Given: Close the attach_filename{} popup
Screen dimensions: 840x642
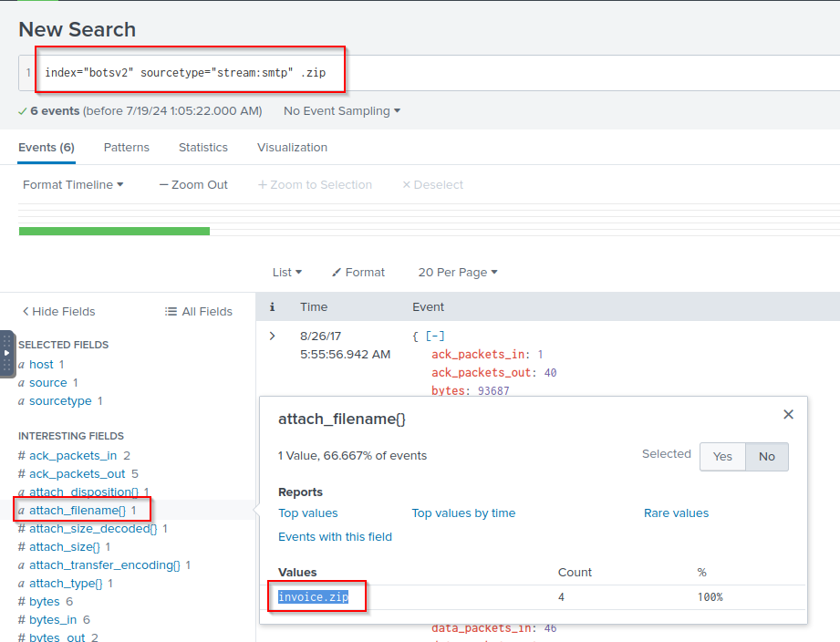Looking at the screenshot, I should (788, 415).
